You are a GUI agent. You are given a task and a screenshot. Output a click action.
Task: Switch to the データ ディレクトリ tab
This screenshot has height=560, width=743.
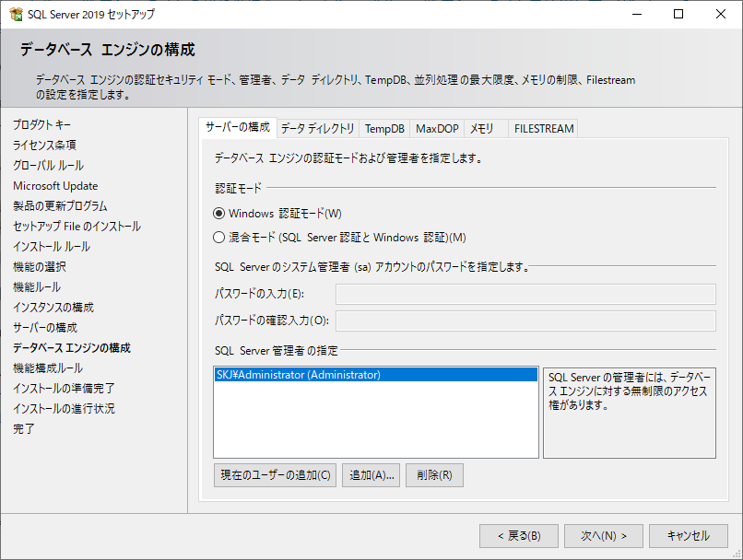317,129
